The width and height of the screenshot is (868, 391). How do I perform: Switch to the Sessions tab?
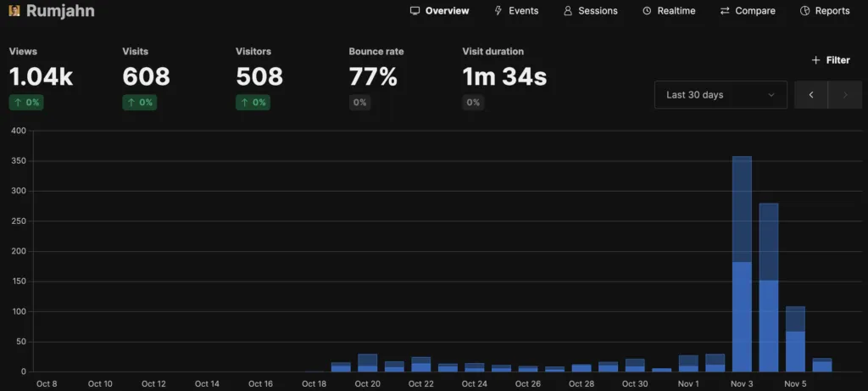coord(598,11)
